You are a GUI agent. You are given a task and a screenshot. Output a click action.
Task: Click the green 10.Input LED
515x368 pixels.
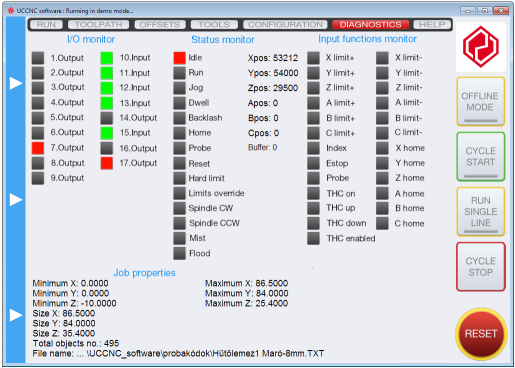pyautogui.click(x=107, y=58)
